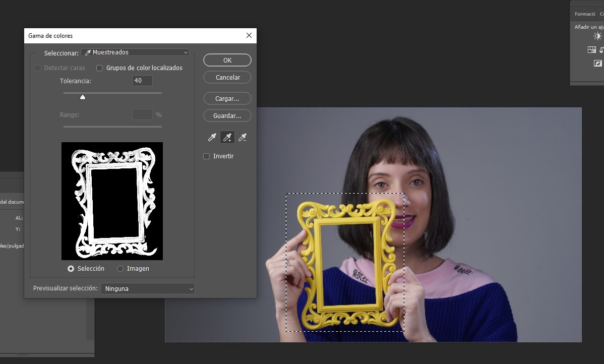Select the standard Eyedropper tool
604x364 pixels.
[x=212, y=138]
